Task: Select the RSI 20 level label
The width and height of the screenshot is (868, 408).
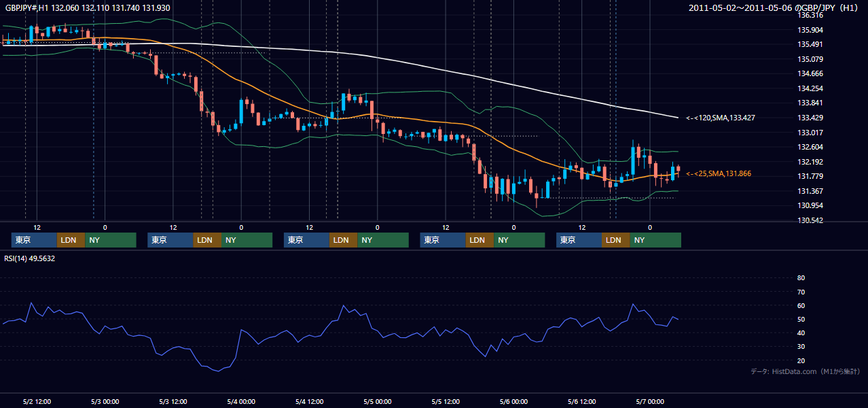Action: [801, 360]
